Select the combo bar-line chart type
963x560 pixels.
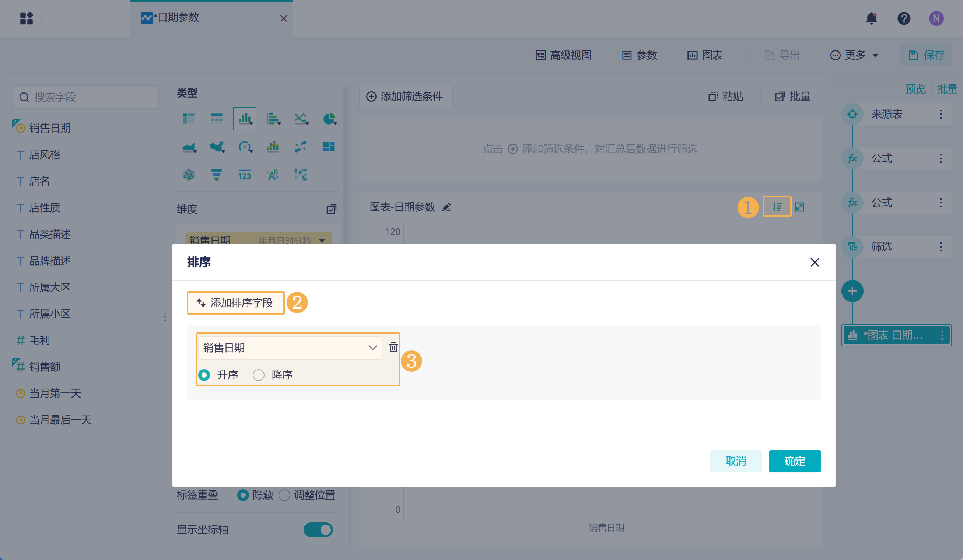pos(273,147)
